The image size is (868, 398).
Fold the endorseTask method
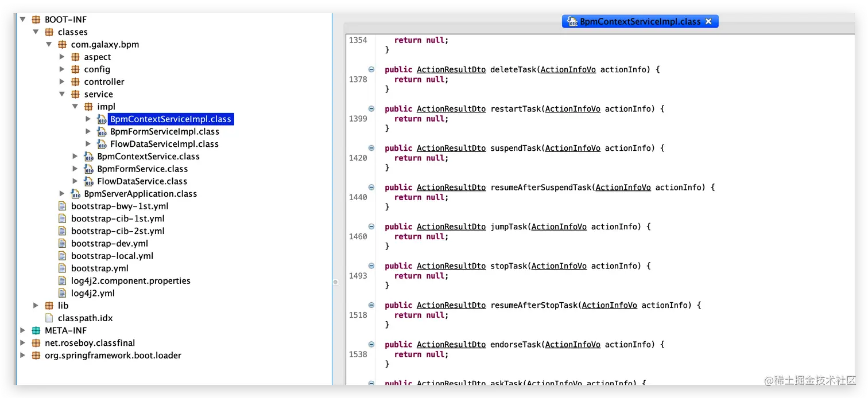[x=371, y=345]
